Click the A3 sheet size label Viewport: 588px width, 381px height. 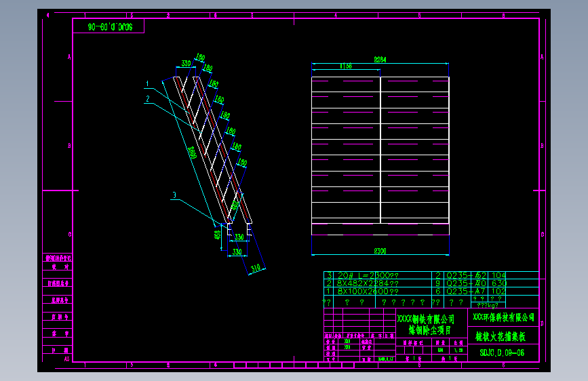(x=66, y=359)
